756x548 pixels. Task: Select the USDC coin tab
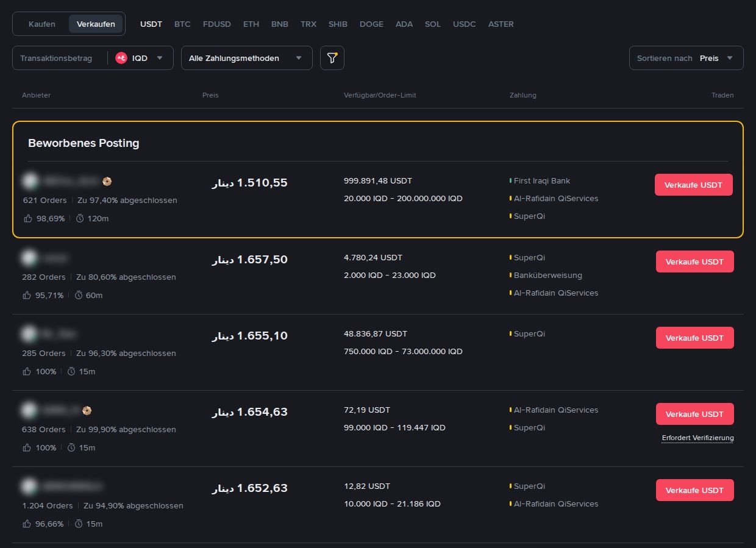(x=465, y=24)
